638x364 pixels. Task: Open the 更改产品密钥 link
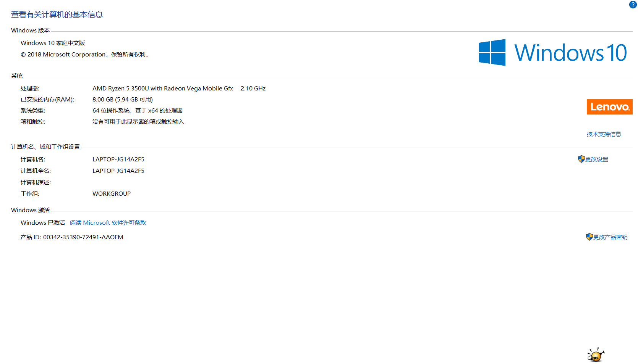[610, 237]
